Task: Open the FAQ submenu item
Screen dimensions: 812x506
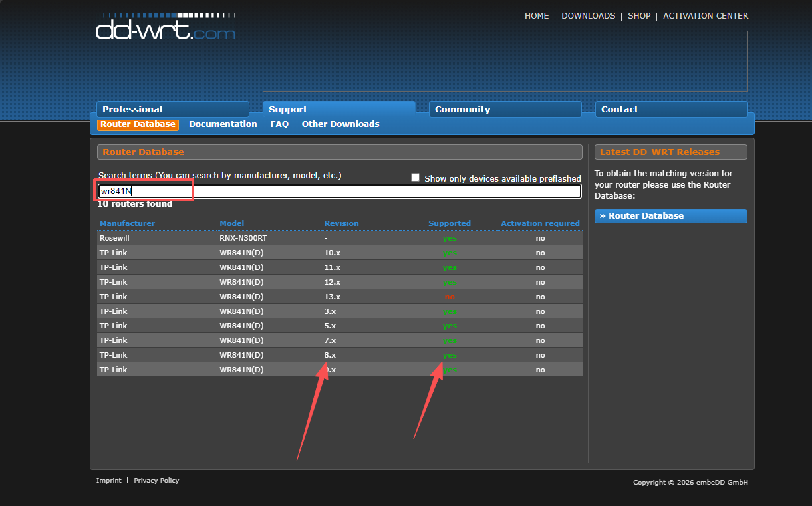Action: pos(279,124)
